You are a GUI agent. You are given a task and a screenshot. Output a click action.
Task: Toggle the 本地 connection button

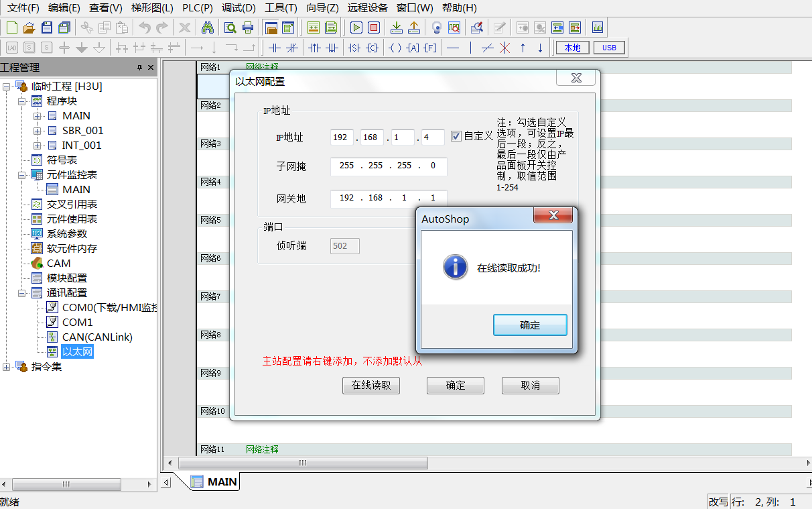572,48
